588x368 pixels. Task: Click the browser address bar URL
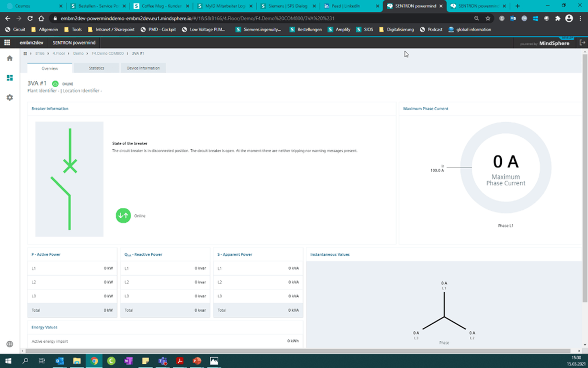pyautogui.click(x=197, y=18)
